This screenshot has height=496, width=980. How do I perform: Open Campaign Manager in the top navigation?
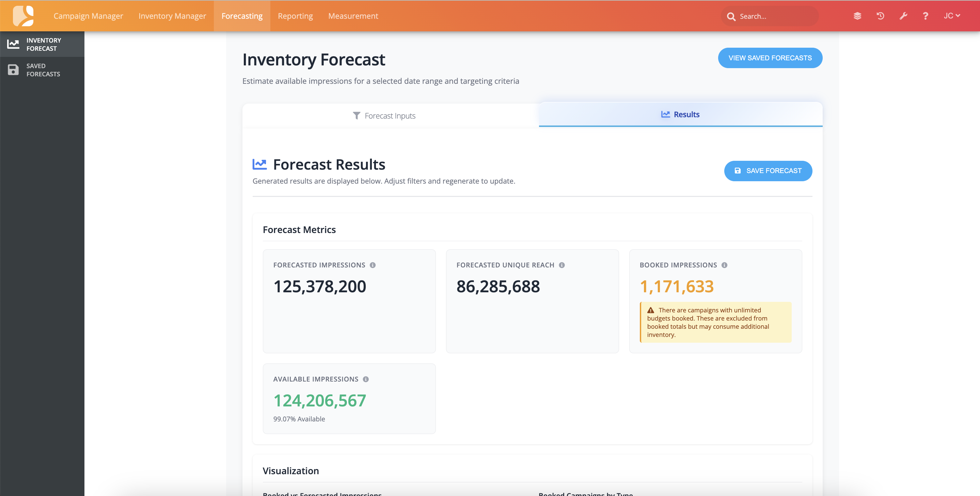tap(88, 16)
